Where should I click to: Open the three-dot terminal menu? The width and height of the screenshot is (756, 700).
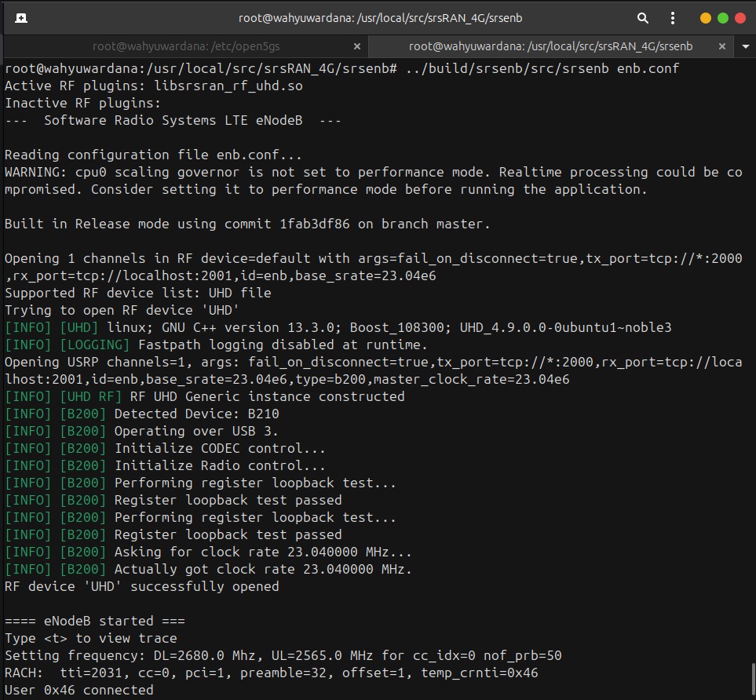(x=673, y=18)
